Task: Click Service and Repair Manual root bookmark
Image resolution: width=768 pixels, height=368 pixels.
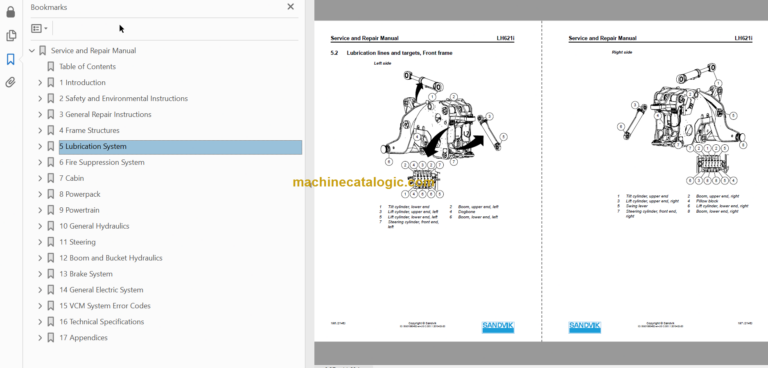Action: coord(94,50)
